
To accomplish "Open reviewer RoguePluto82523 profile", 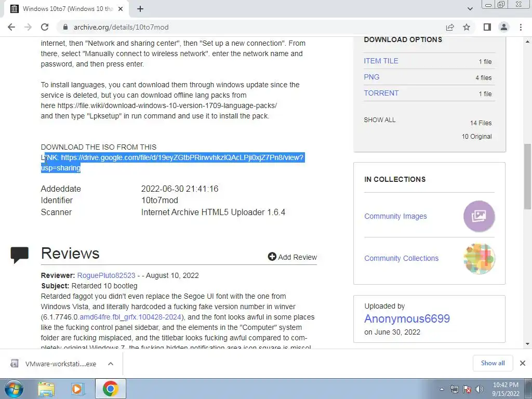I will click(x=106, y=275).
